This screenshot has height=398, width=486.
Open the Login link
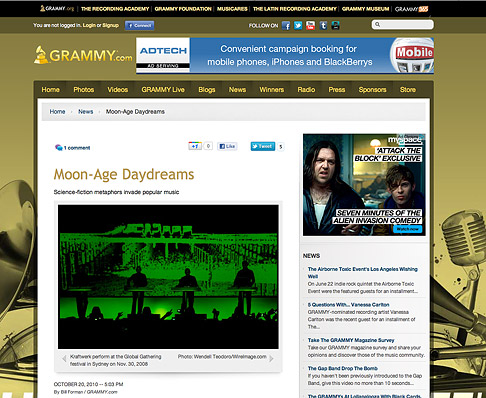[x=89, y=25]
